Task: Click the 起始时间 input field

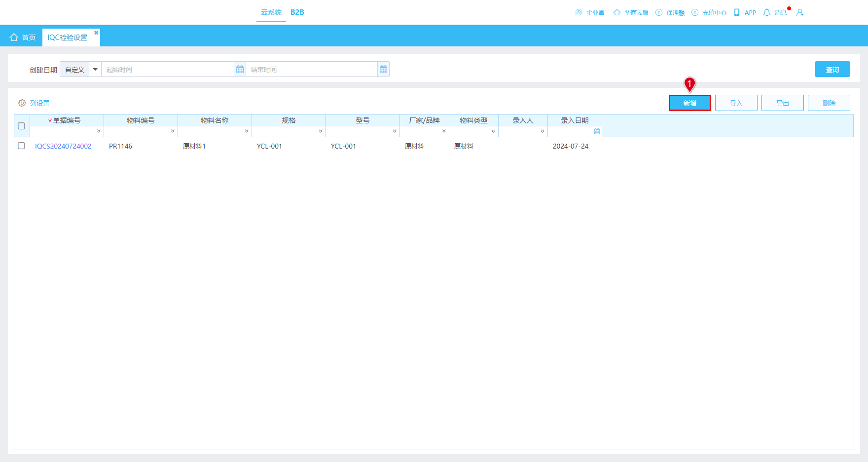Action: pos(168,70)
